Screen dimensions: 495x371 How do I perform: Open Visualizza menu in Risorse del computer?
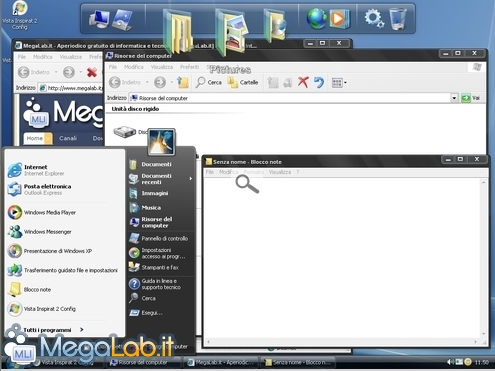pos(162,67)
